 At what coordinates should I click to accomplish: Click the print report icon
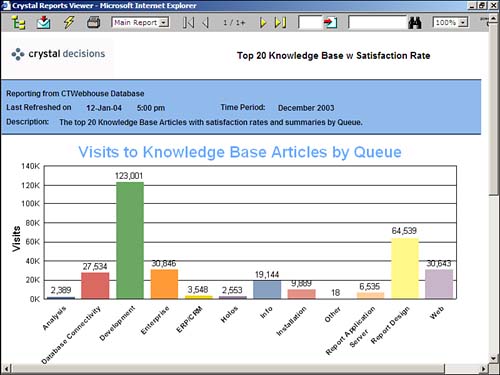93,23
